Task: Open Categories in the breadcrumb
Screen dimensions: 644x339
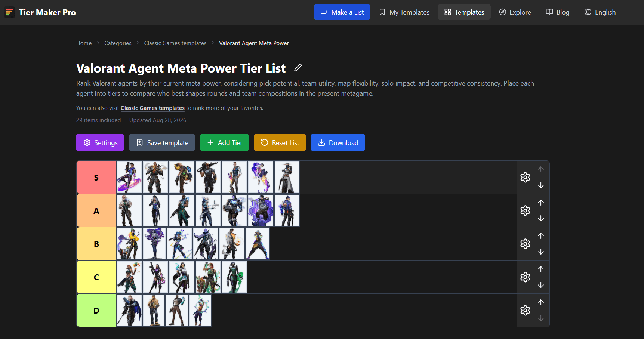Action: coord(118,43)
